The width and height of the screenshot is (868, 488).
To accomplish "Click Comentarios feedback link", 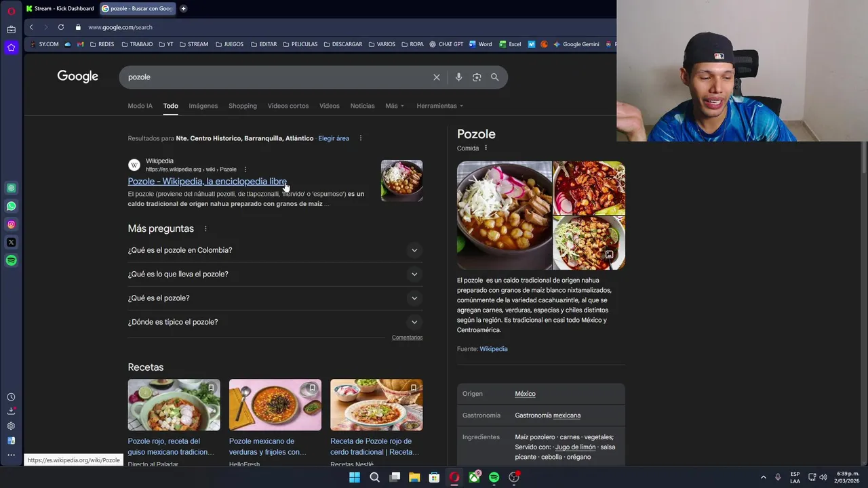I will tap(407, 338).
